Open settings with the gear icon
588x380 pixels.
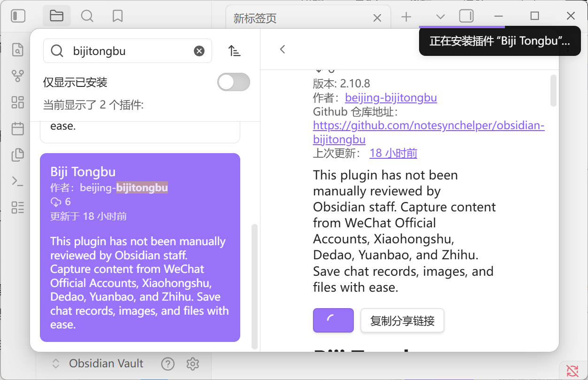(193, 364)
